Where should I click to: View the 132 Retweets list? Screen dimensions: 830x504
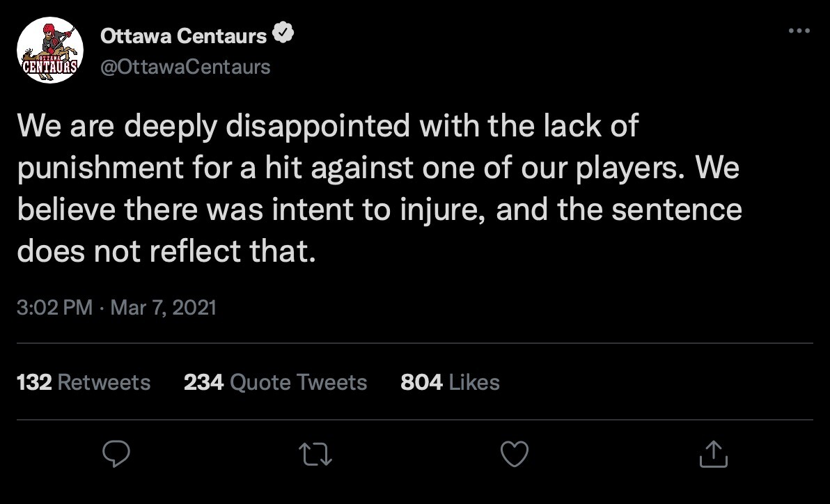[83, 382]
